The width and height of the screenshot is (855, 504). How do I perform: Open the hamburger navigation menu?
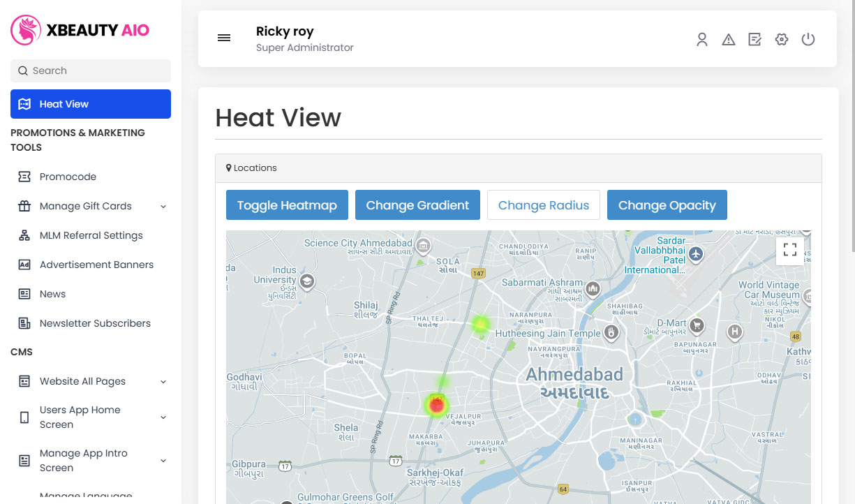point(224,38)
